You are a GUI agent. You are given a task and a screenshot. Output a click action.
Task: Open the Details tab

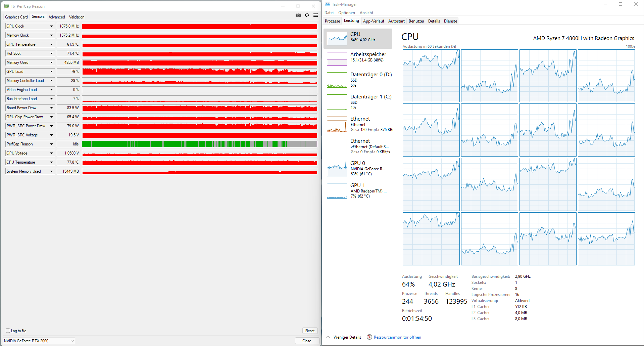(x=434, y=21)
